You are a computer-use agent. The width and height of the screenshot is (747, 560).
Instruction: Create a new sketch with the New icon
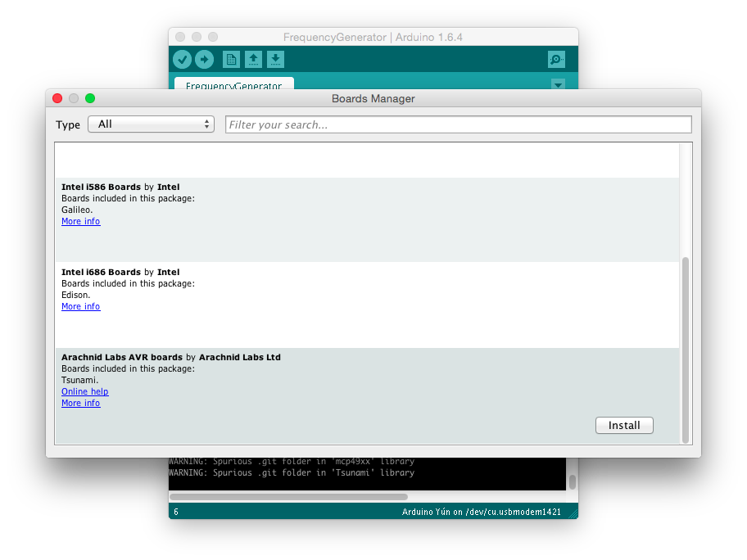point(231,60)
